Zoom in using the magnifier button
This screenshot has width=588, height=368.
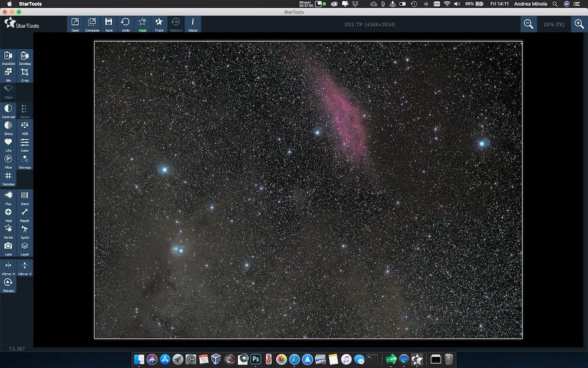pyautogui.click(x=579, y=24)
